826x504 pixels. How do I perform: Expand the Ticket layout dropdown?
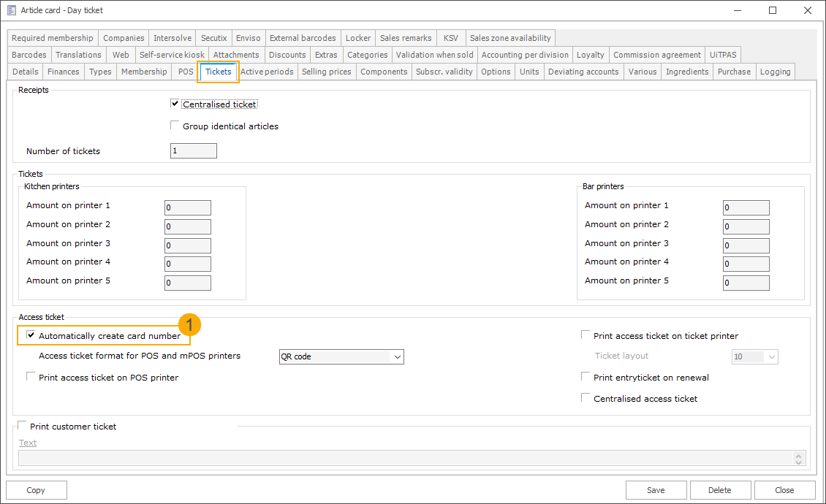pos(771,357)
